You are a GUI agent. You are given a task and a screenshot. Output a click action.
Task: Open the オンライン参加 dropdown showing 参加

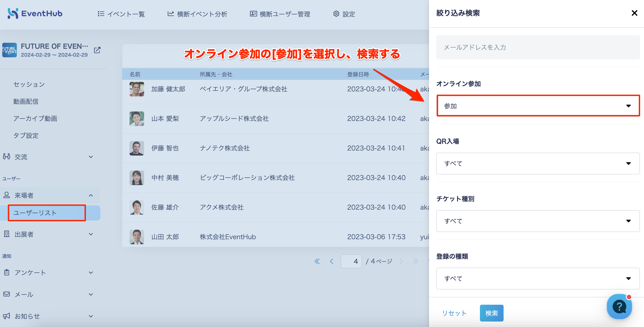pyautogui.click(x=538, y=106)
